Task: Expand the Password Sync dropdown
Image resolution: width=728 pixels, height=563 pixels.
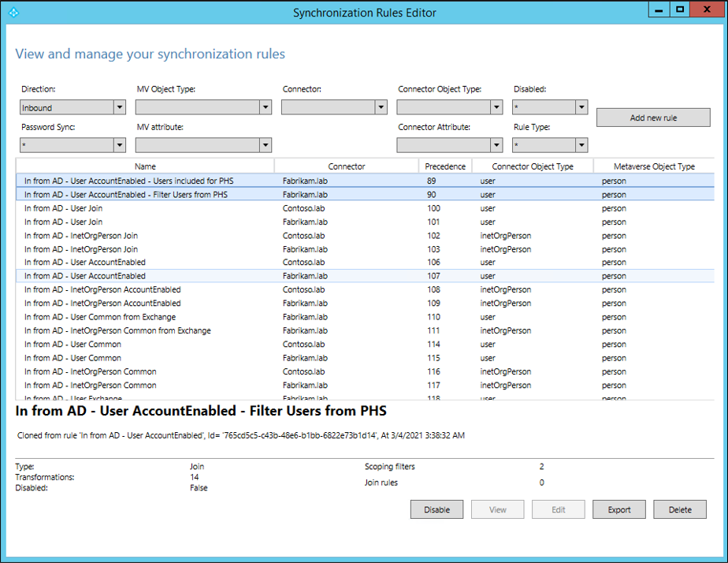Action: pos(72,145)
